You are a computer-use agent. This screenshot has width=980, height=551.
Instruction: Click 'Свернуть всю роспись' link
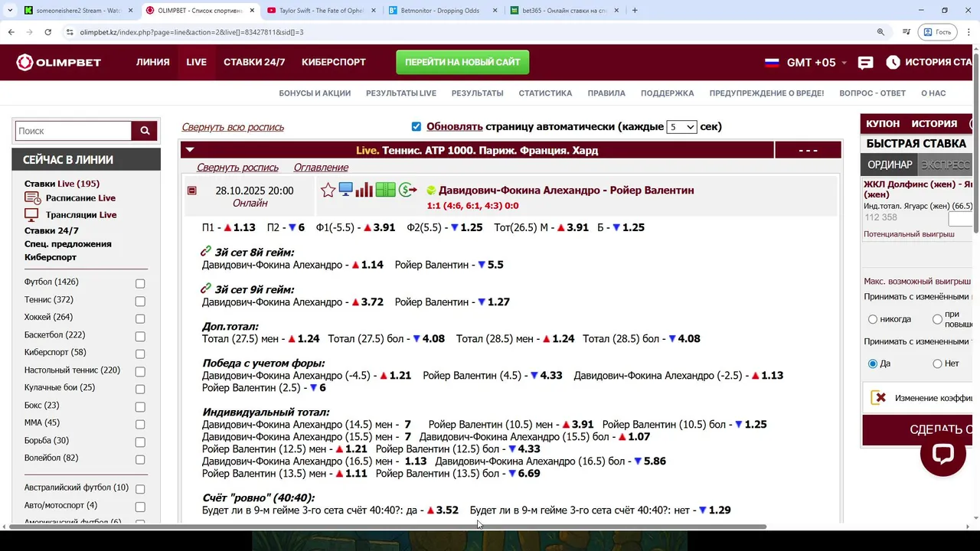[x=233, y=127]
